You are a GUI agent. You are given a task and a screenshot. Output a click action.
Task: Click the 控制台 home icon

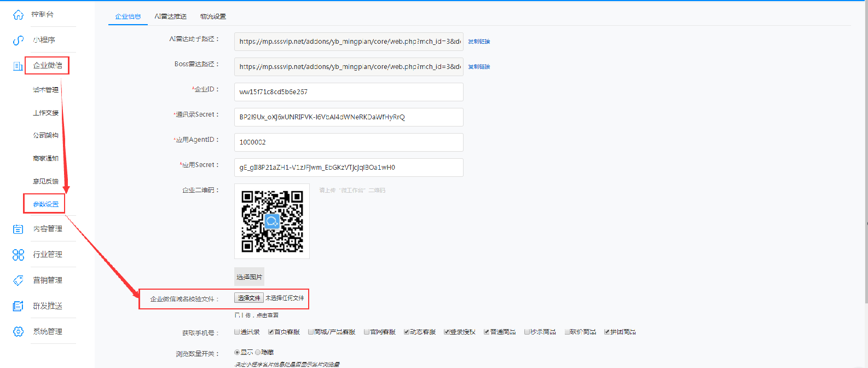pos(18,15)
